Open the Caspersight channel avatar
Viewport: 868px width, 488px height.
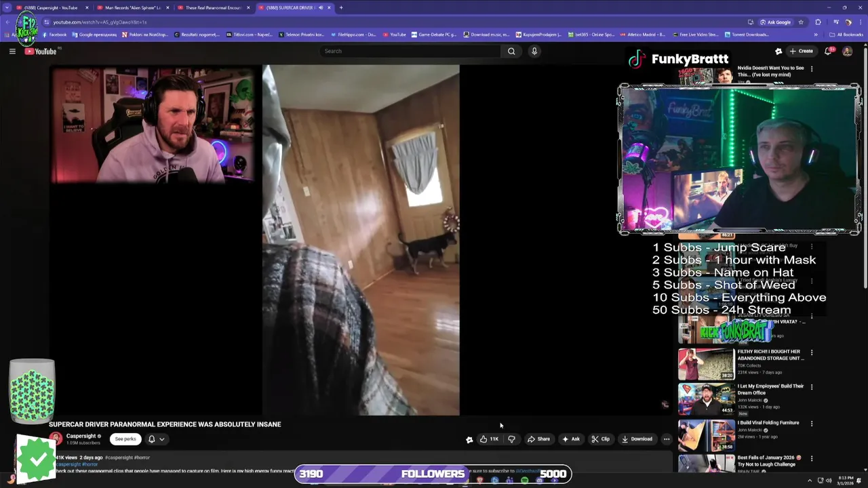[x=56, y=439]
